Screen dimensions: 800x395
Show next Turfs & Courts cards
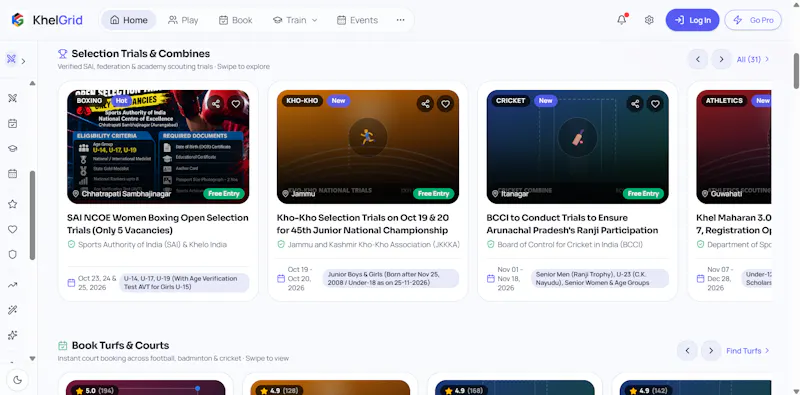click(x=711, y=351)
